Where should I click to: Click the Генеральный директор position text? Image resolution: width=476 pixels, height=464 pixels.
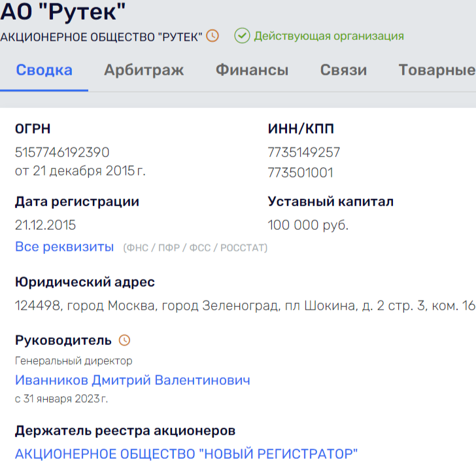(x=73, y=361)
